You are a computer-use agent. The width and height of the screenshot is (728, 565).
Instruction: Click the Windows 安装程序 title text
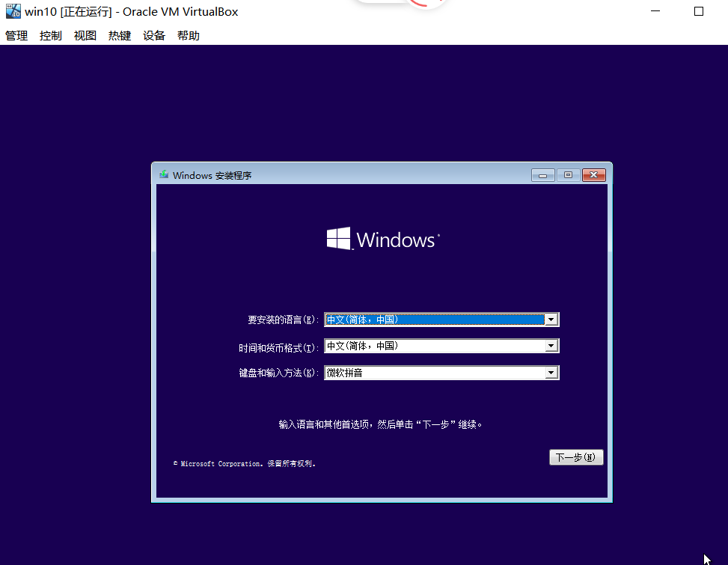212,176
